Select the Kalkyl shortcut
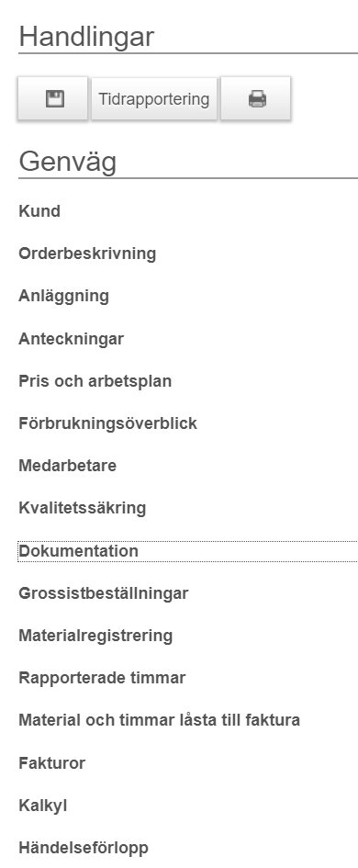 coord(43,806)
